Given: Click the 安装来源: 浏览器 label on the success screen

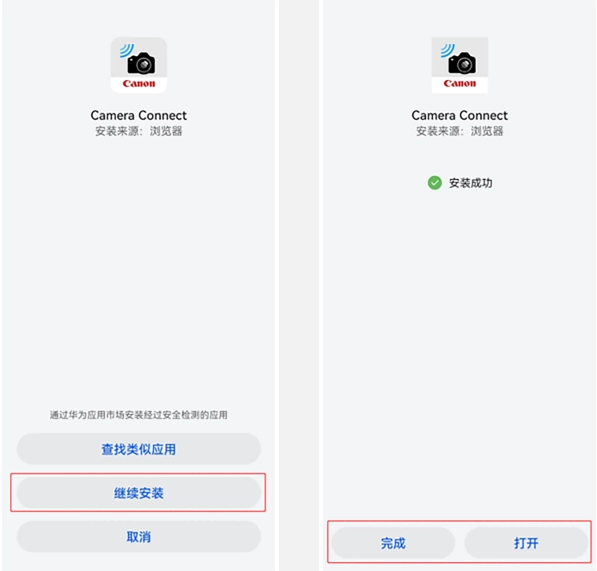Looking at the screenshot, I should pyautogui.click(x=460, y=131).
